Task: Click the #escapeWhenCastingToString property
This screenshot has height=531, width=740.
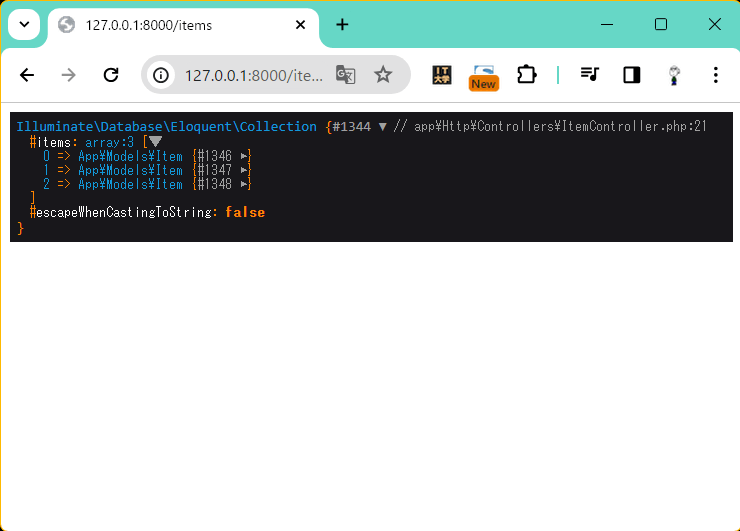Action: pyautogui.click(x=121, y=212)
